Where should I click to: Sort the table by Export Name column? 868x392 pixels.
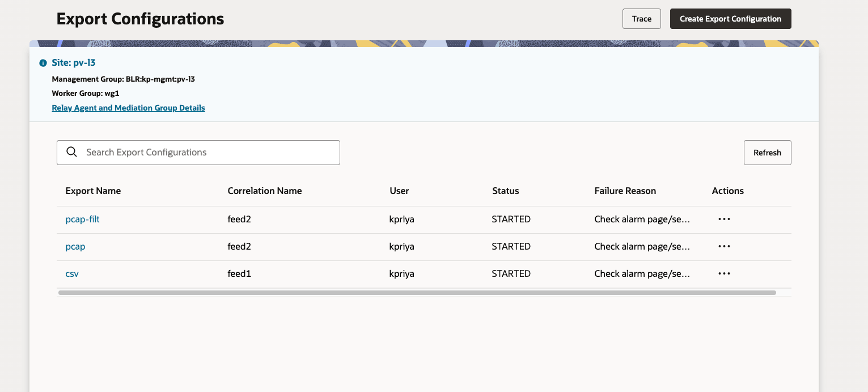coord(93,191)
